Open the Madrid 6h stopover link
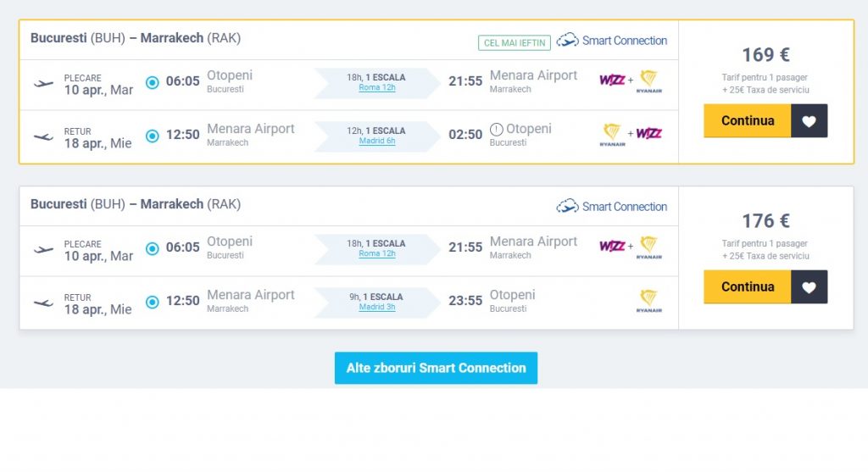 pos(377,142)
